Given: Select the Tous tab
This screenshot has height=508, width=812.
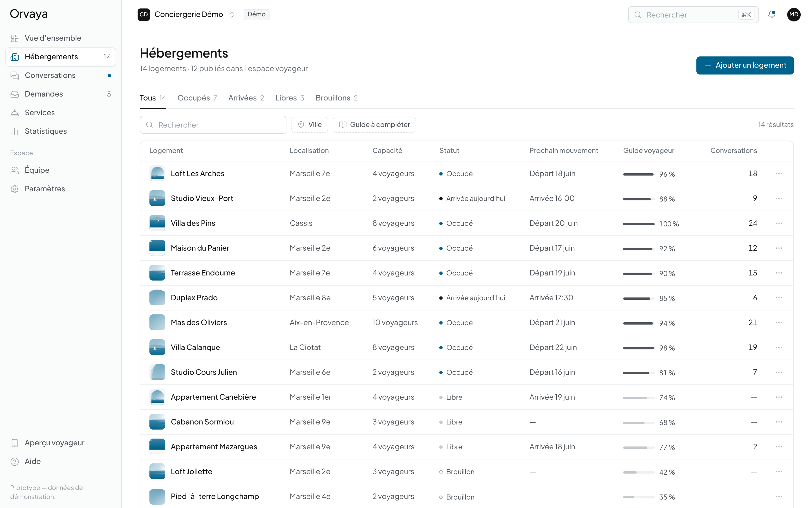Looking at the screenshot, I should (x=153, y=98).
